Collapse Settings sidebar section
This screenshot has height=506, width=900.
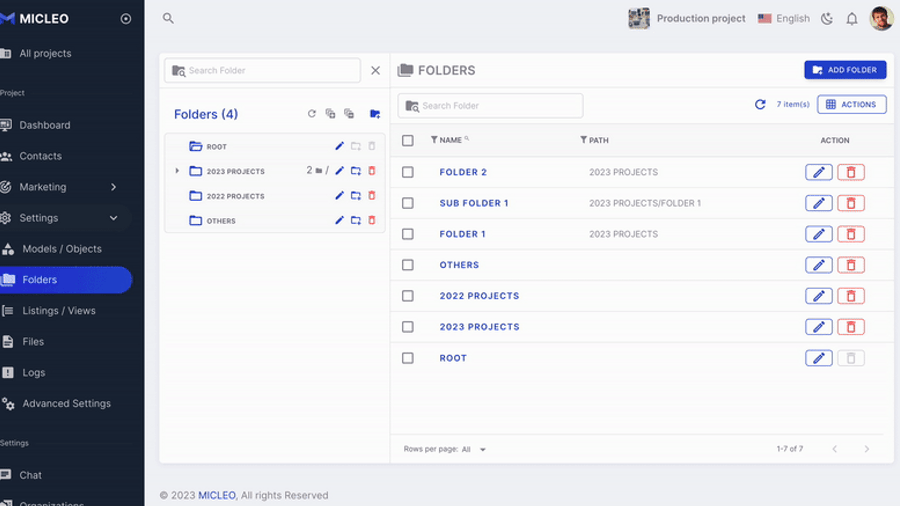[114, 218]
